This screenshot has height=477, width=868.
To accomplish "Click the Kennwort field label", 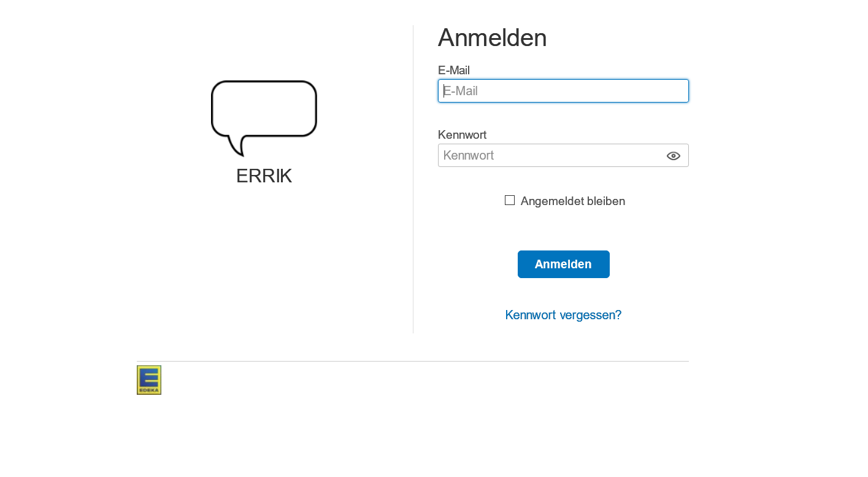I will coord(462,134).
